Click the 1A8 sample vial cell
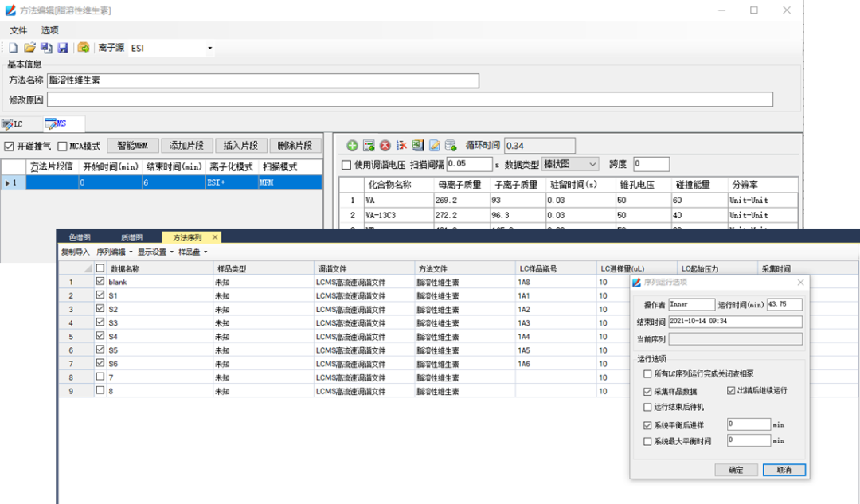 pos(555,282)
